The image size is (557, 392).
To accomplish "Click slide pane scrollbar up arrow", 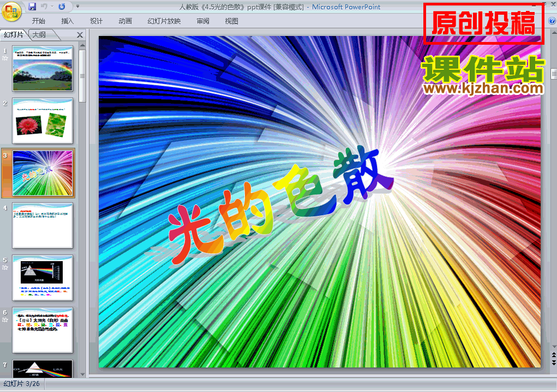I will pyautogui.click(x=82, y=45).
